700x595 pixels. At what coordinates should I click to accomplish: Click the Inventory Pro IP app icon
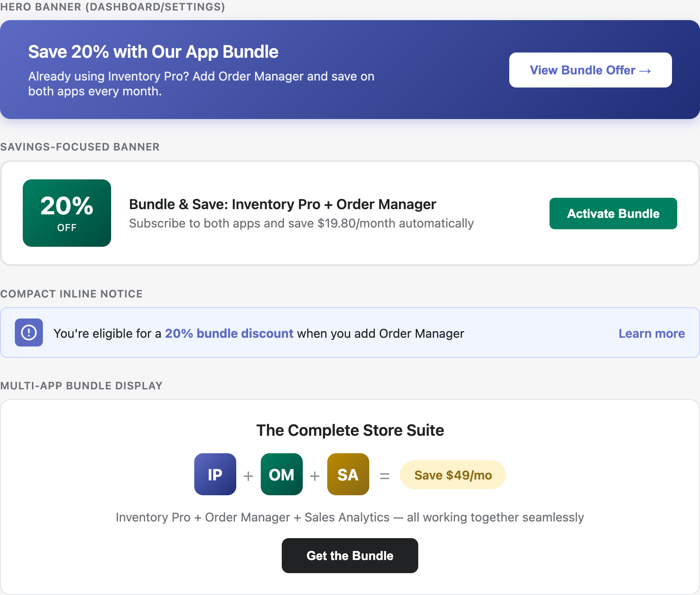coord(214,475)
